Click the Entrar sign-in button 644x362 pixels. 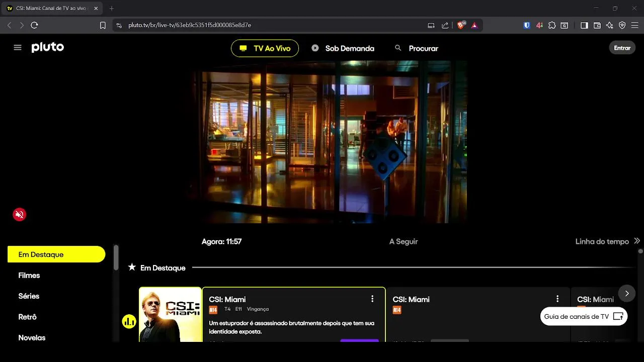622,48
